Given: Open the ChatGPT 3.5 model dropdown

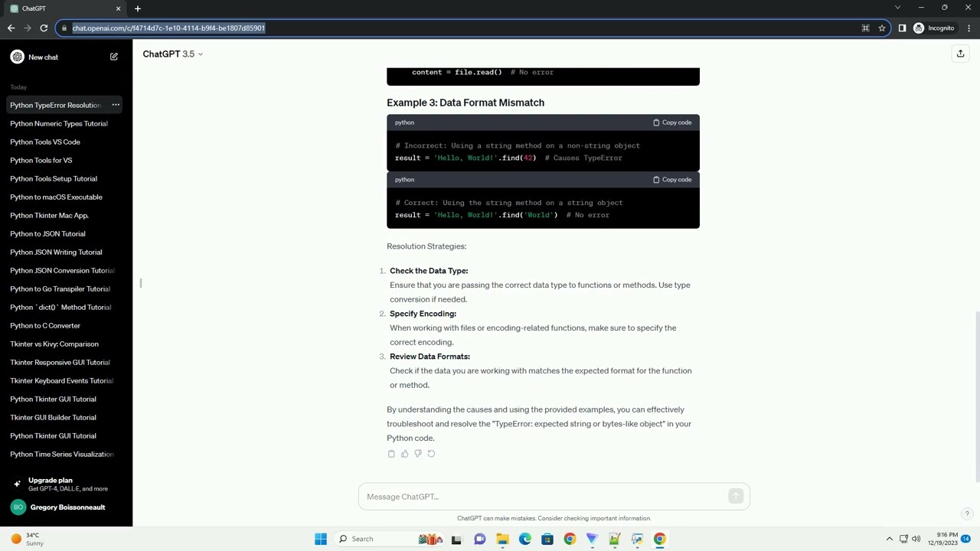Looking at the screenshot, I should (173, 54).
